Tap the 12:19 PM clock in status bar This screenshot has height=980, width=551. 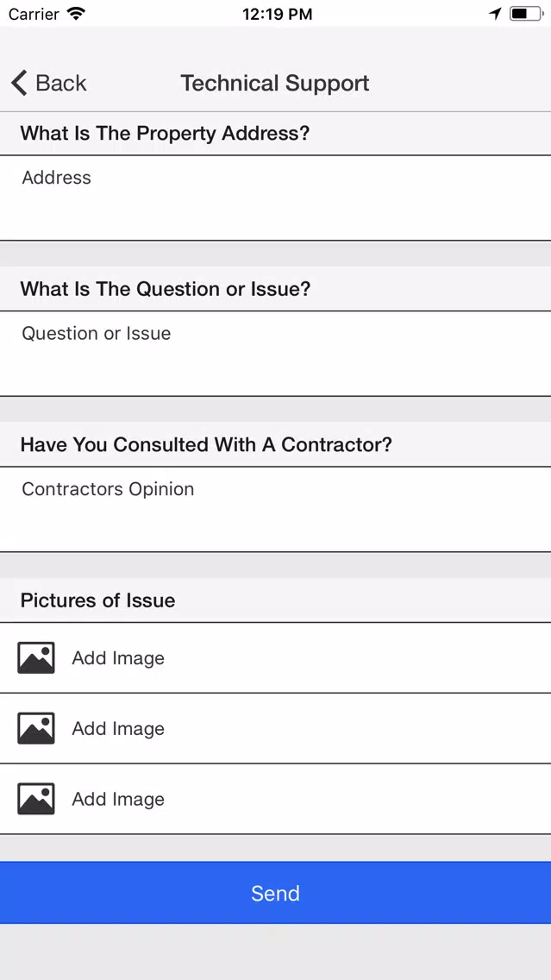278,14
